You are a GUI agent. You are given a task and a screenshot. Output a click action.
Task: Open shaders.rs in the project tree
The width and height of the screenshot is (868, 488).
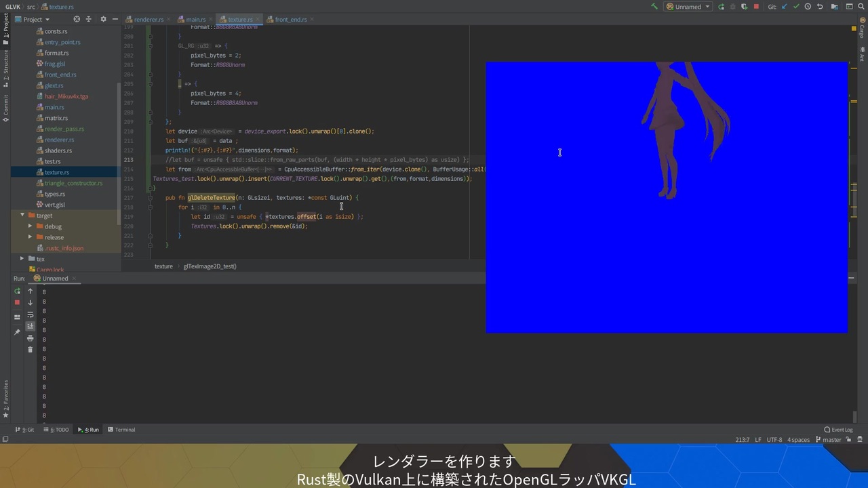click(58, 150)
